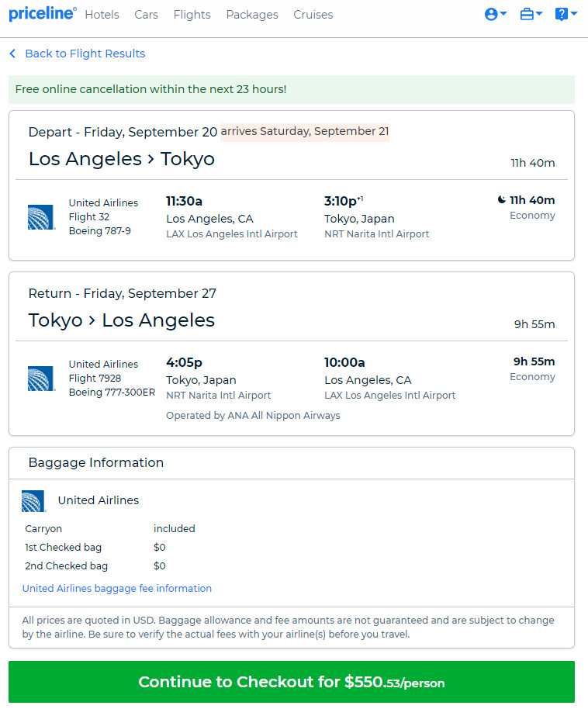This screenshot has width=588, height=709.
Task: Continue to Checkout for $550.53 per person
Action: point(292,682)
